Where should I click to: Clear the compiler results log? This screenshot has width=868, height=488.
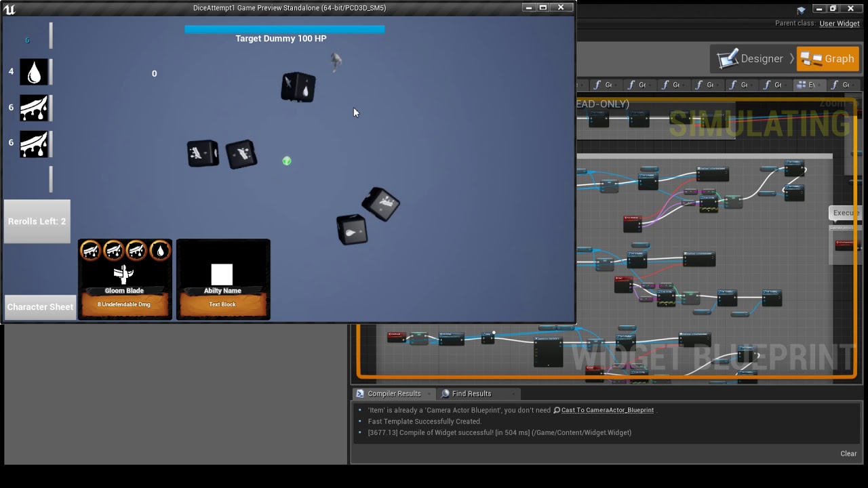coord(848,453)
